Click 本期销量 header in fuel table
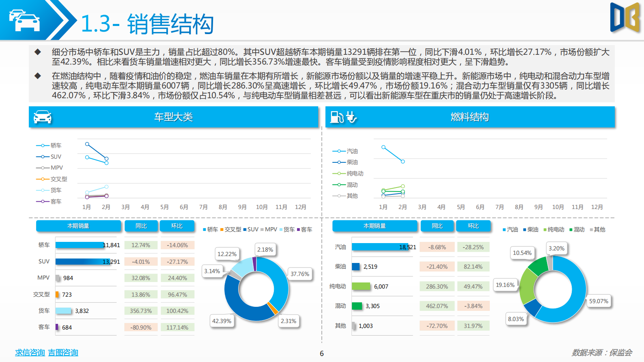This screenshot has width=644, height=362. (x=375, y=226)
